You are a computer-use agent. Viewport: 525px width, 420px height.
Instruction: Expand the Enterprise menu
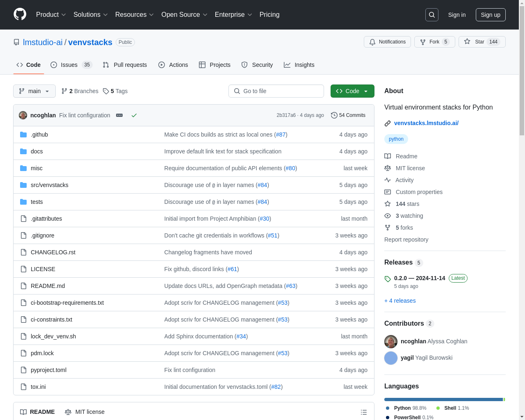(233, 14)
